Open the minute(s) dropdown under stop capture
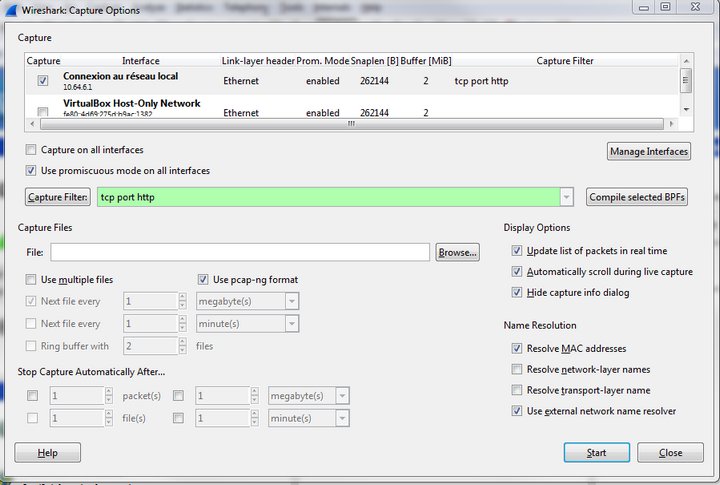 [x=341, y=417]
